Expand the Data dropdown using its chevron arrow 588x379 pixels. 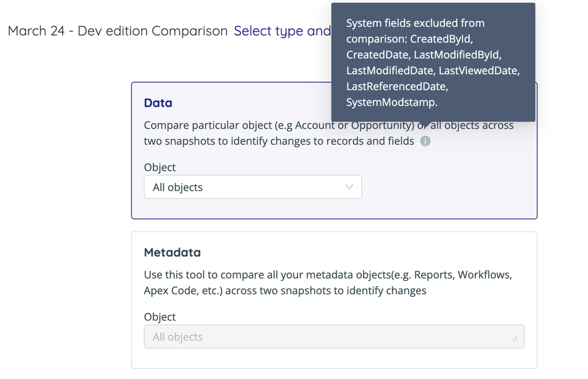[349, 187]
